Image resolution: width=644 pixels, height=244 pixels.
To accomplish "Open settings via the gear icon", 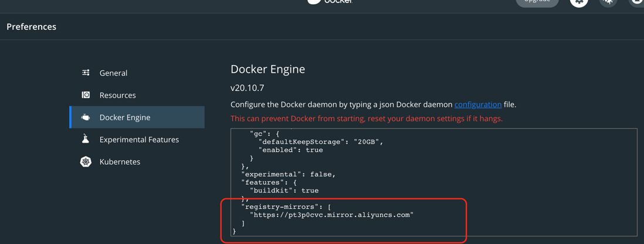I will (x=579, y=1).
